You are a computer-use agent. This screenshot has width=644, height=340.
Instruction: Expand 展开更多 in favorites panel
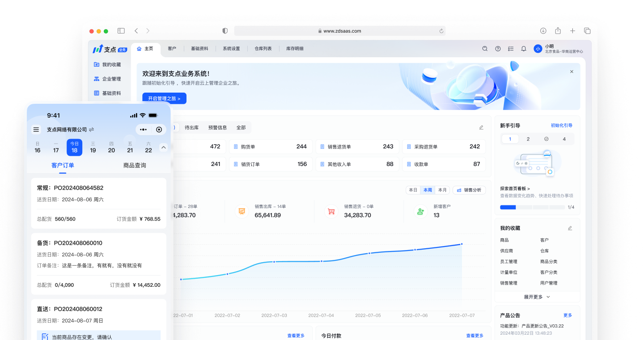(x=537, y=297)
